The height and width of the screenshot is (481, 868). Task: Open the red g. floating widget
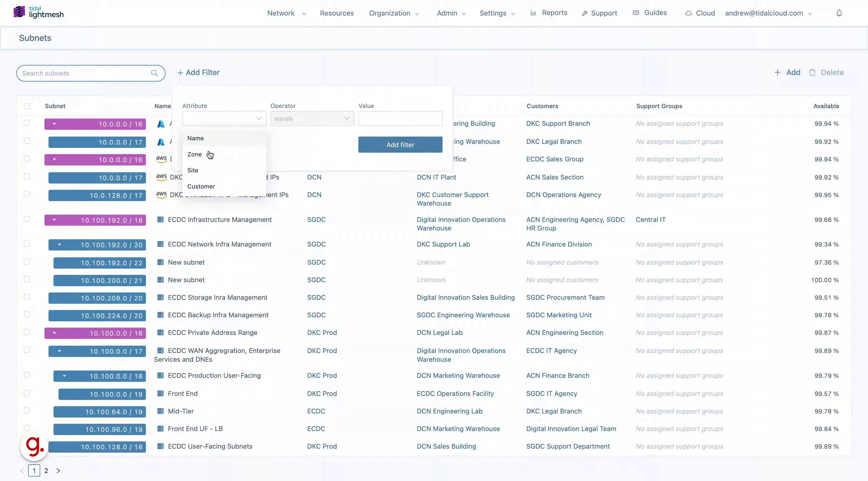click(34, 447)
